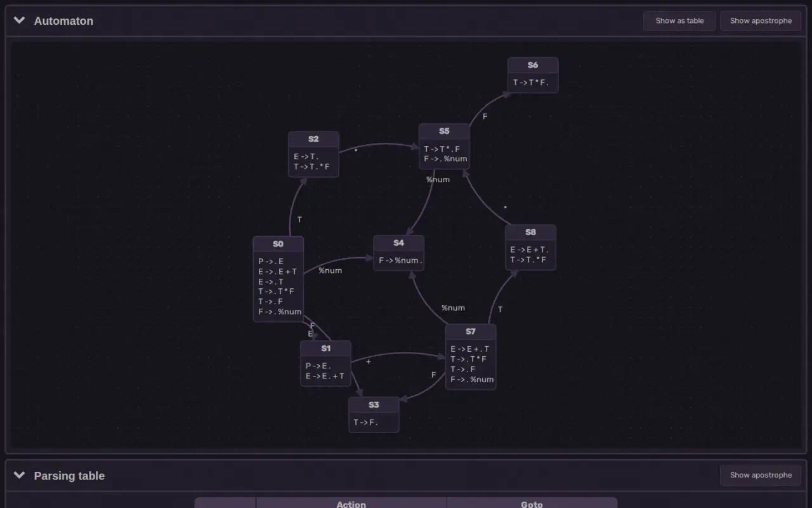Collapse the Parsing table section chevron

(20, 475)
